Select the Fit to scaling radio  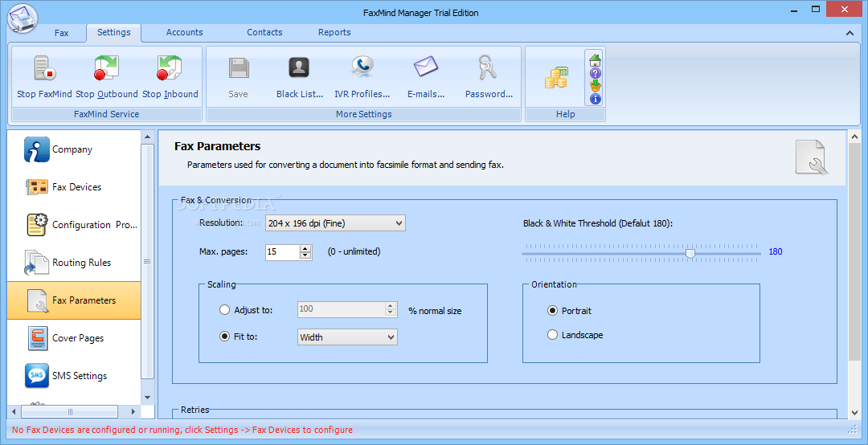tap(224, 336)
